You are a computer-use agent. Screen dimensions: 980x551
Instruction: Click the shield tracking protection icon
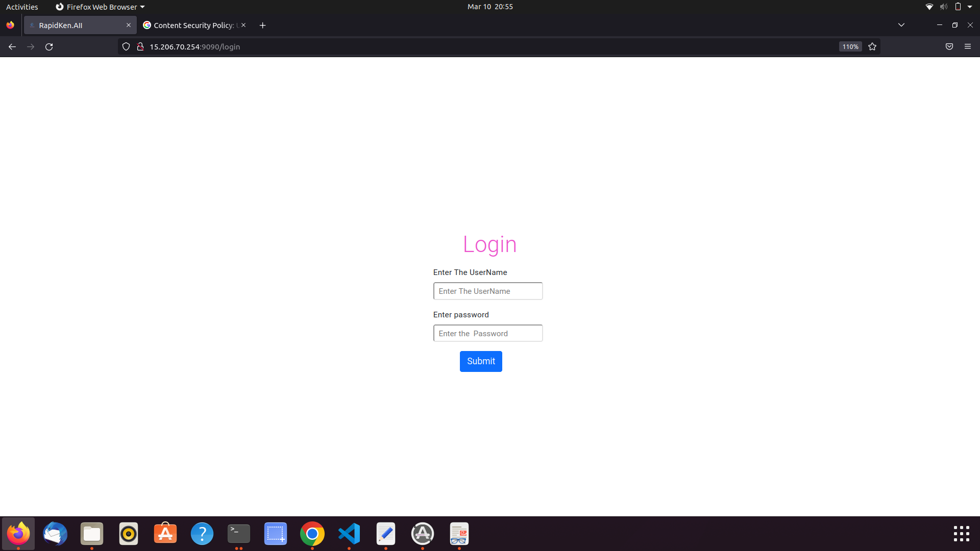tap(126, 46)
